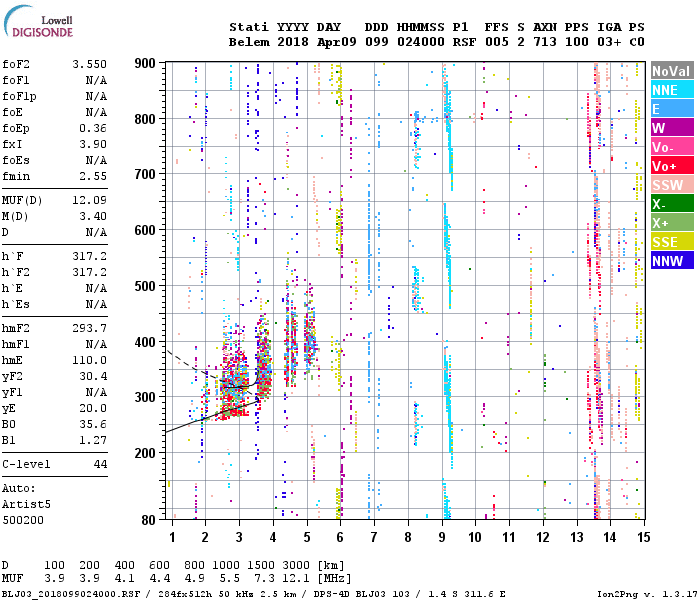Click the Artist5 auto-scaler label

(x=26, y=504)
